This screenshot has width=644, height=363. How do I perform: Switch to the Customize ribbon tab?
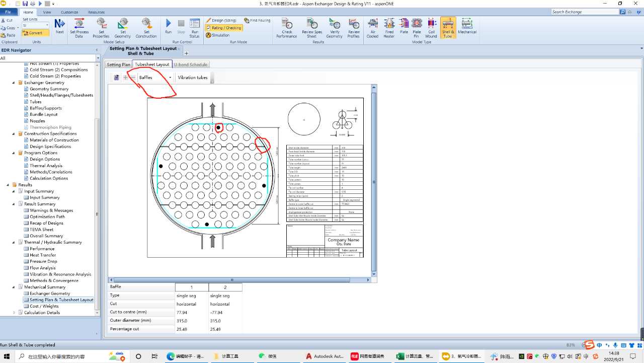click(x=69, y=12)
